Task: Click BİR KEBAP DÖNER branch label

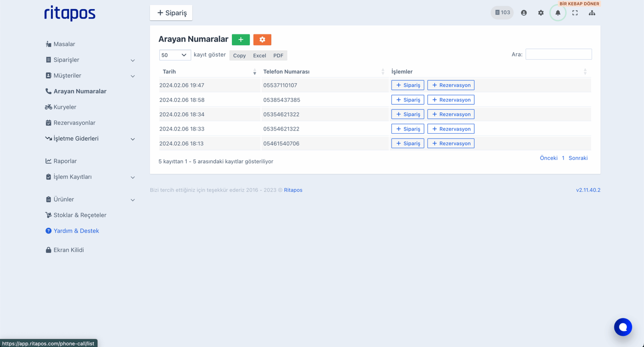Action: click(579, 4)
